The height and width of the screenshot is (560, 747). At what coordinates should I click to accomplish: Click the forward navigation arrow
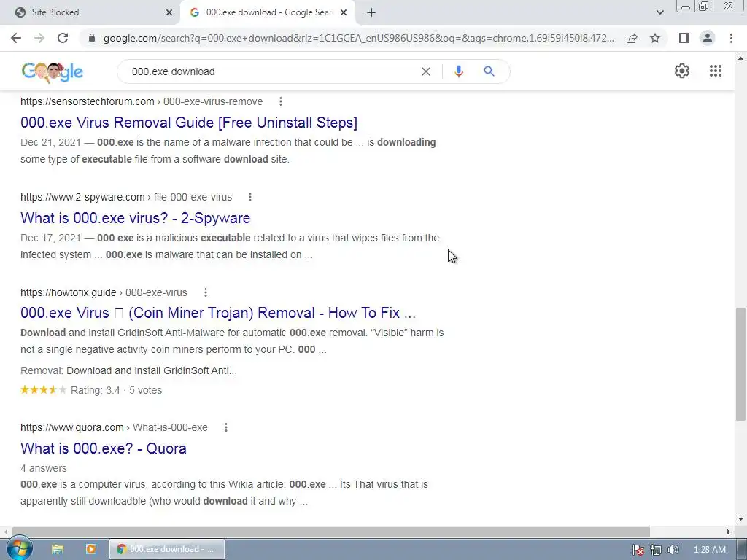39,38
